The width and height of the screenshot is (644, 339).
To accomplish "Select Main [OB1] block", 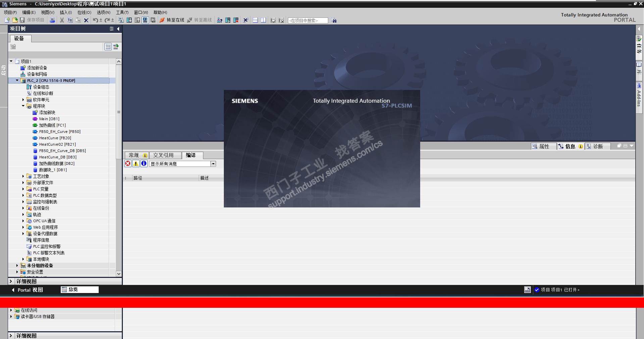I will pos(49,119).
